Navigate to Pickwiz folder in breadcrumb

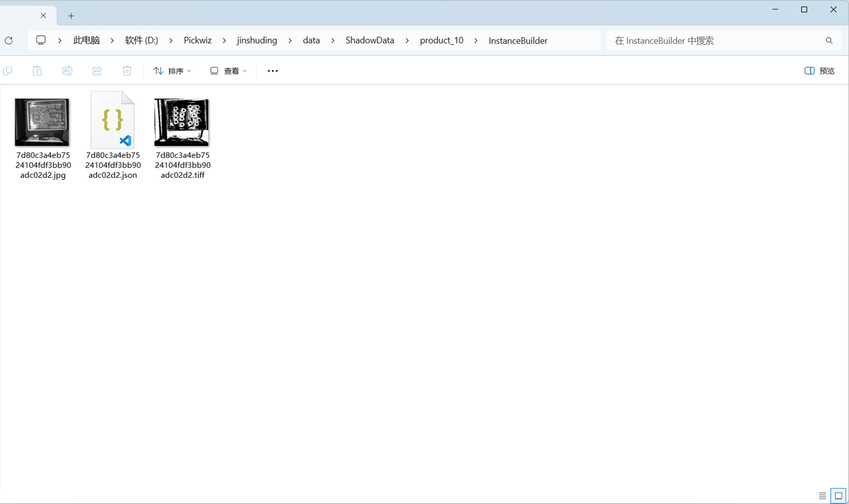(x=198, y=40)
